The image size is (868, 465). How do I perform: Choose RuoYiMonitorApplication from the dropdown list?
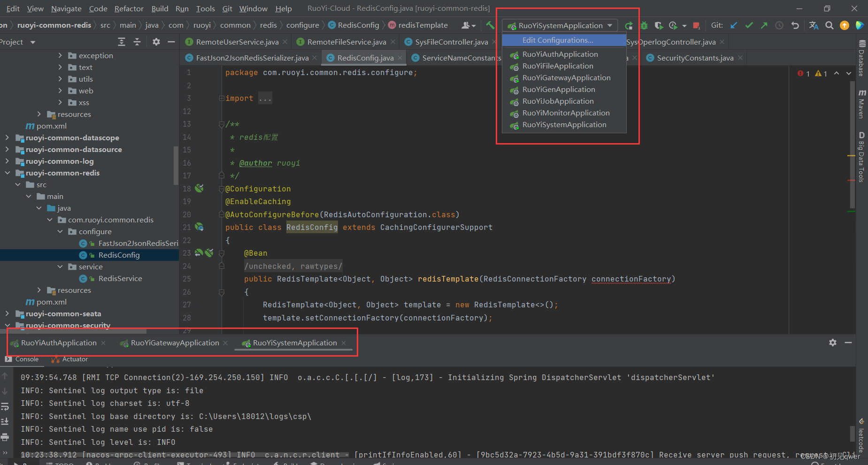pos(564,113)
